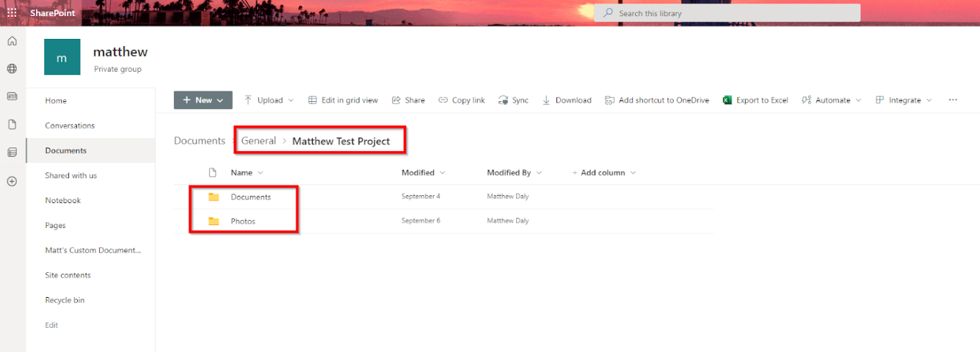Click the Search this library field
The height and width of the screenshot is (352, 980).
pyautogui.click(x=727, y=13)
